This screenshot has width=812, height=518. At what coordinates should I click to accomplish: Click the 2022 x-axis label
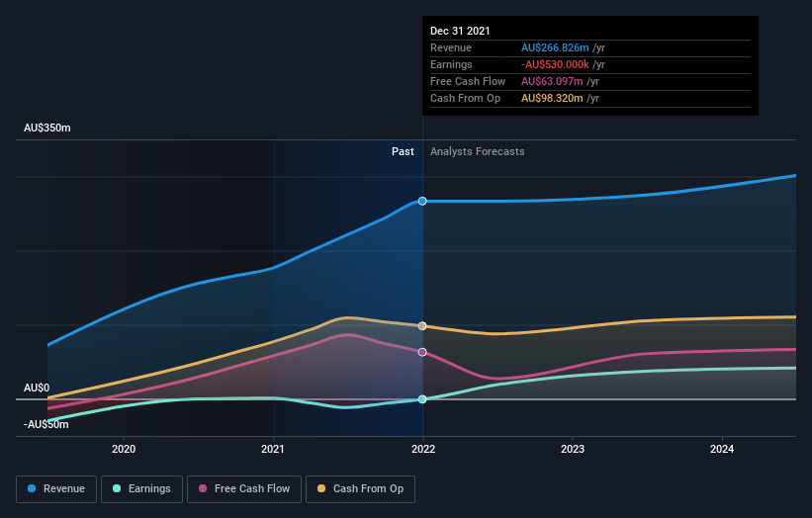tap(423, 449)
